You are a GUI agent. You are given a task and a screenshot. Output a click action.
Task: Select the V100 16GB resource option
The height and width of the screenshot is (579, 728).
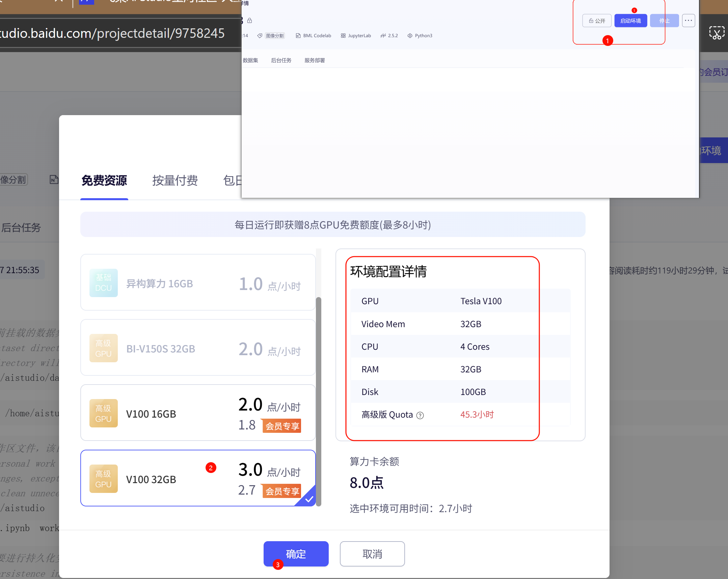[198, 413]
